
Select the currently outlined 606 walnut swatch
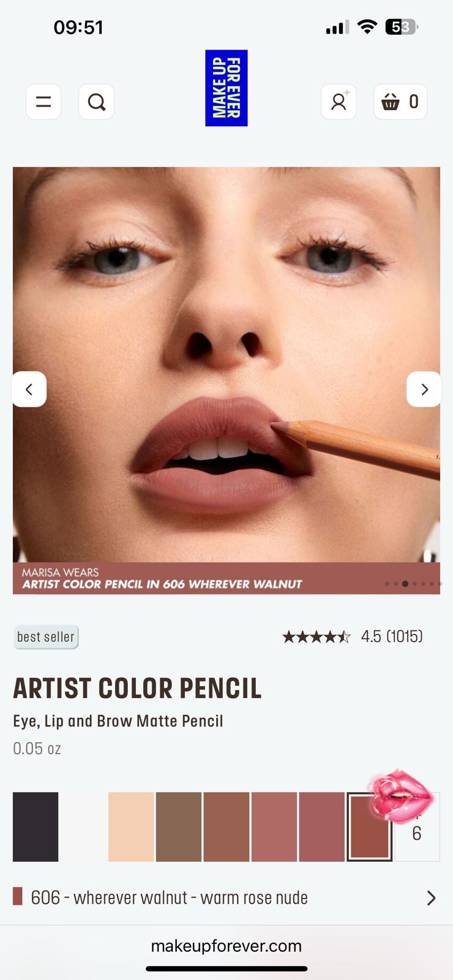point(370,827)
